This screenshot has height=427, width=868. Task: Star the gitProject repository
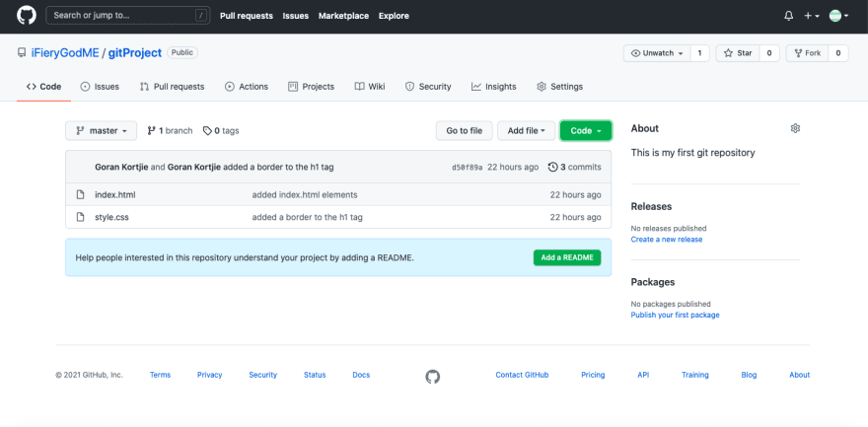738,53
